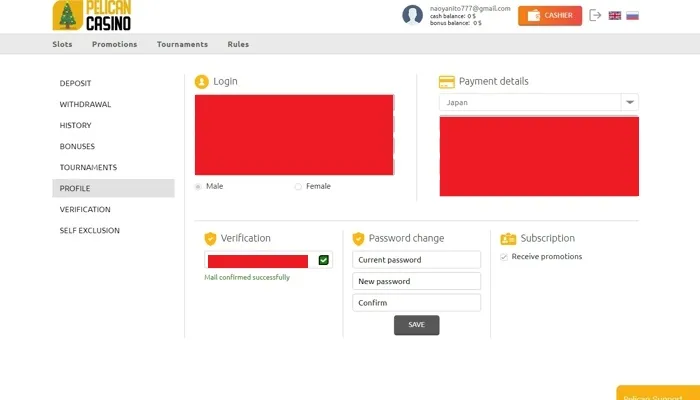Select the Female radio button
Viewport: 700px width, 400px height.
pyautogui.click(x=298, y=186)
